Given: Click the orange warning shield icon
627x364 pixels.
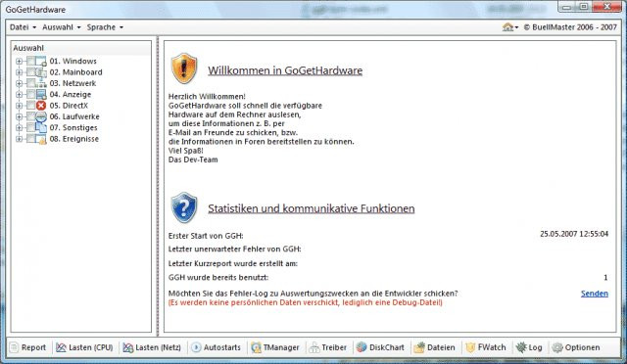Looking at the screenshot, I should pyautogui.click(x=184, y=68).
